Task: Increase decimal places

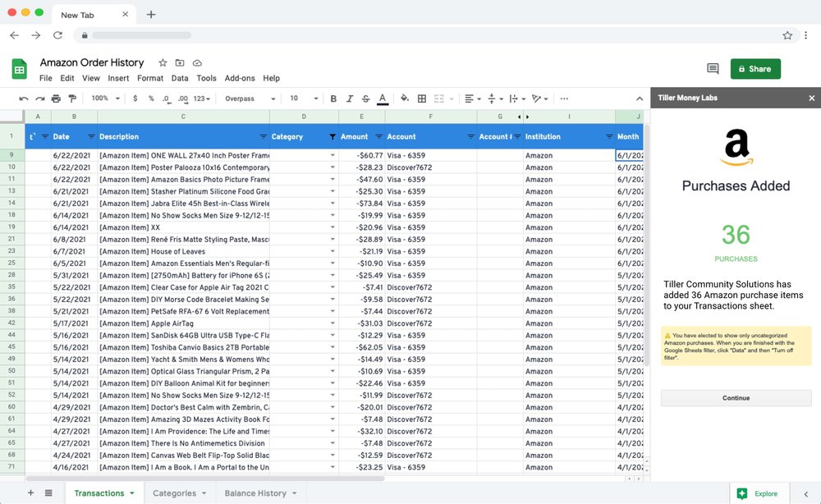Action: (x=183, y=99)
